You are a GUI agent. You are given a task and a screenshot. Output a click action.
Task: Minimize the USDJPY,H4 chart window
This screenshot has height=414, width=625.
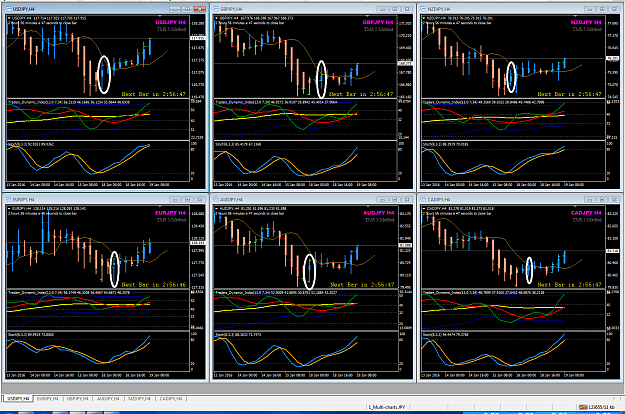(175, 9)
